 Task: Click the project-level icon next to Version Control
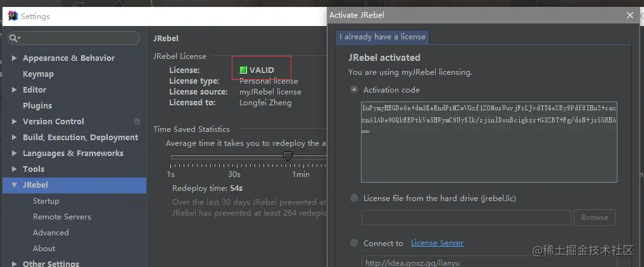click(x=137, y=121)
